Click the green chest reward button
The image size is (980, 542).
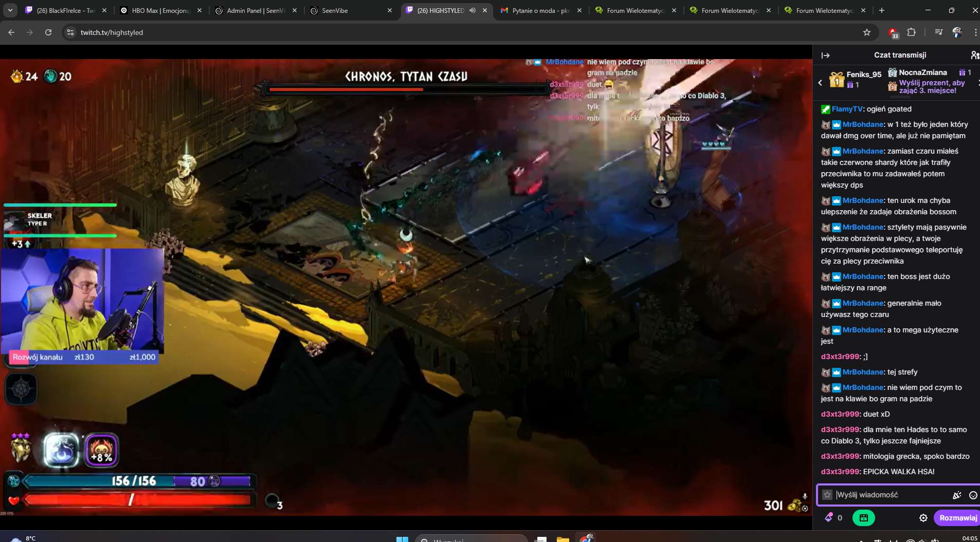pyautogui.click(x=863, y=518)
